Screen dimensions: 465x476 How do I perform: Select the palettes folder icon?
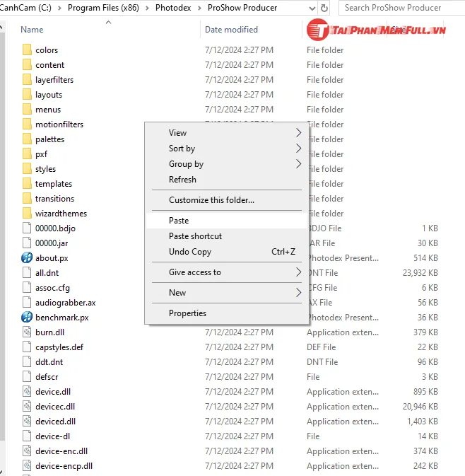coord(27,139)
